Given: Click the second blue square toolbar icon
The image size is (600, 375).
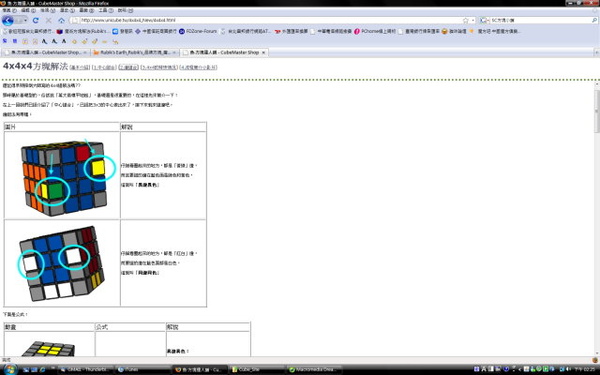Looking at the screenshot, I should click(x=15, y=41).
